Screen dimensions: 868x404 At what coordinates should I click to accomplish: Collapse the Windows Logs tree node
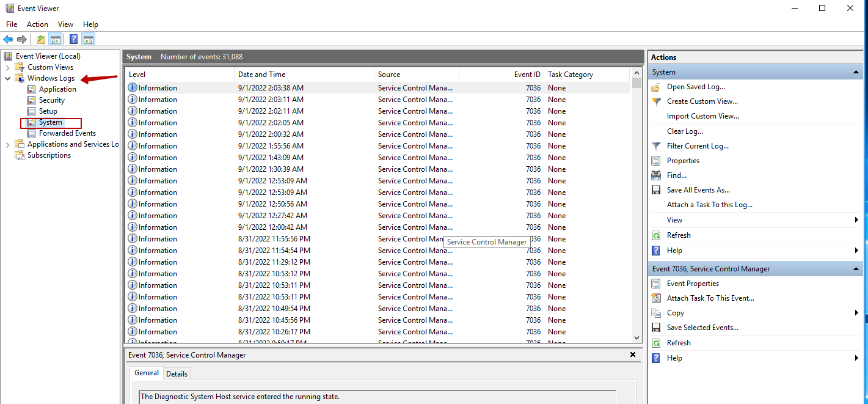click(8, 78)
